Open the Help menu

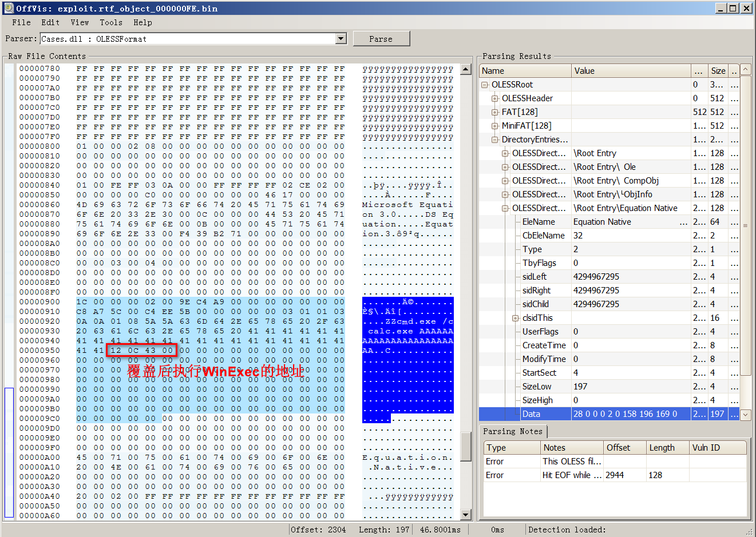coord(143,22)
